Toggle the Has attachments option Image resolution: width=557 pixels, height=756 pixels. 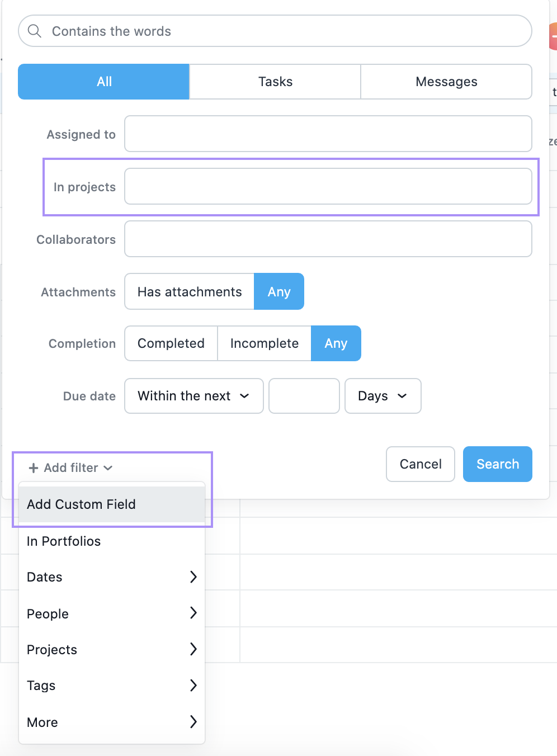coord(190,292)
